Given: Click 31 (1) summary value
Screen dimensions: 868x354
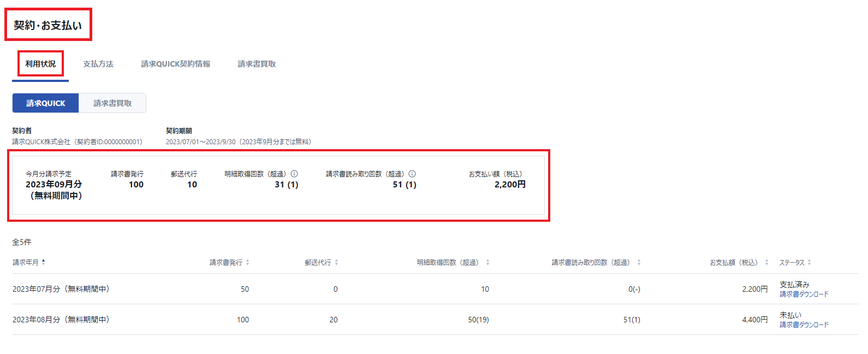Looking at the screenshot, I should [286, 185].
